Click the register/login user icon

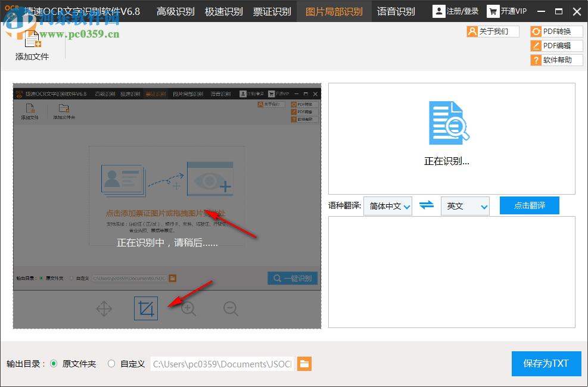pyautogui.click(x=438, y=11)
